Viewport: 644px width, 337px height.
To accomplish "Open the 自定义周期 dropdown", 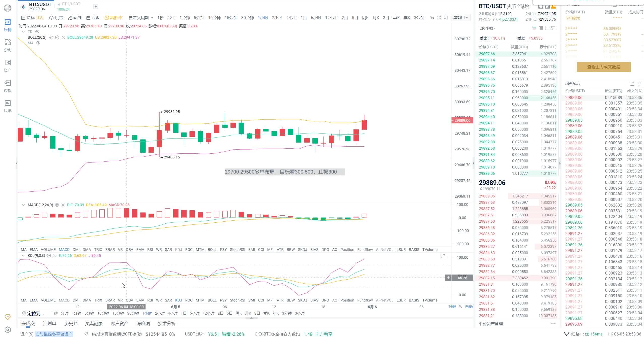I will [141, 18].
